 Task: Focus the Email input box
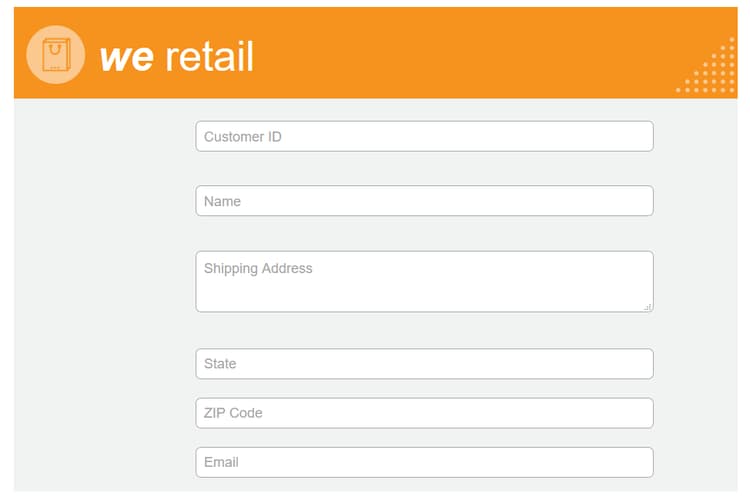click(x=424, y=462)
